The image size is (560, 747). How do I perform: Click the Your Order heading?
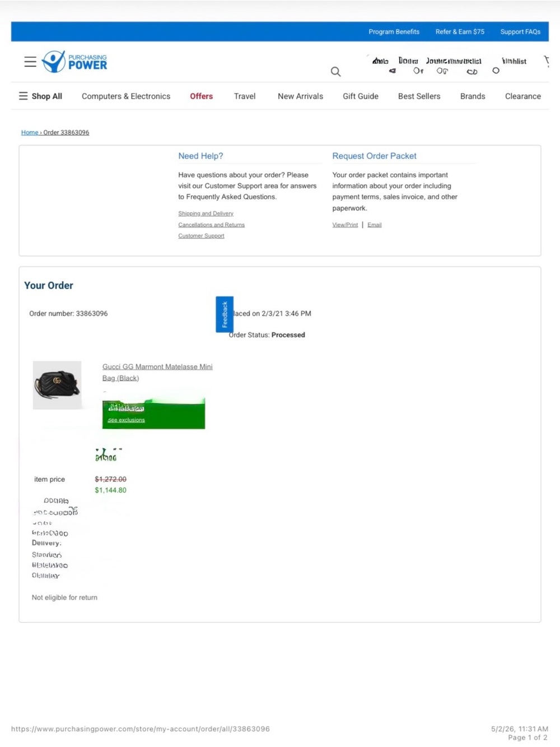[x=49, y=285]
